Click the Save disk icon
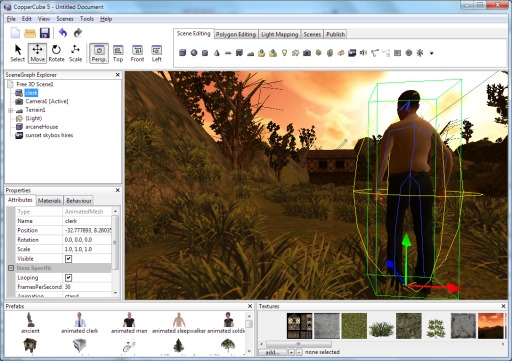The height and width of the screenshot is (361, 512). pos(45,33)
